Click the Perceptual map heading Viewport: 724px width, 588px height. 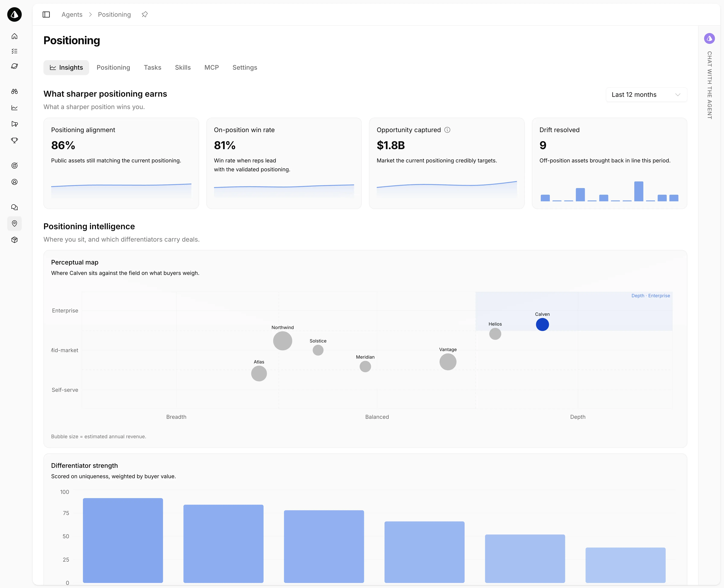(75, 263)
